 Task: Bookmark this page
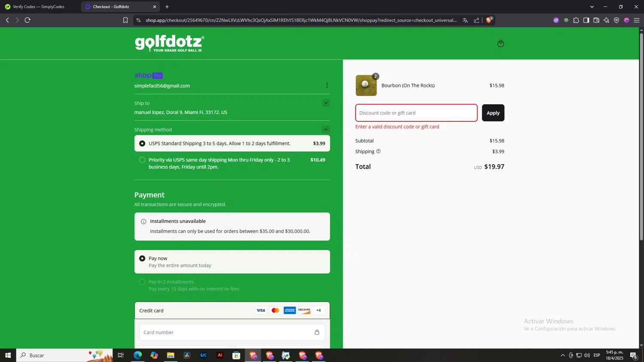125,20
